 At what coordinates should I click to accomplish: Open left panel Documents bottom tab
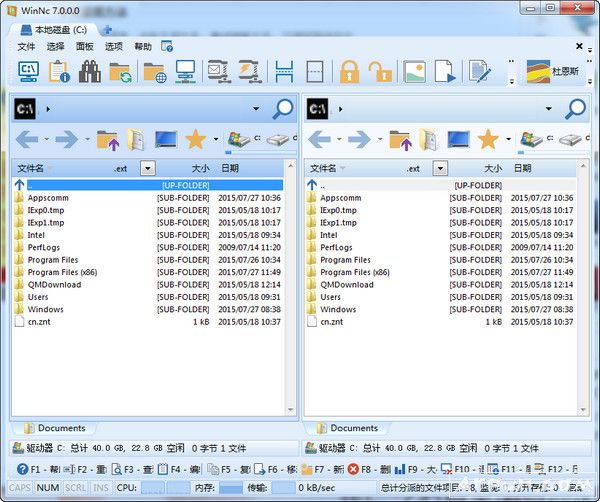click(x=55, y=428)
